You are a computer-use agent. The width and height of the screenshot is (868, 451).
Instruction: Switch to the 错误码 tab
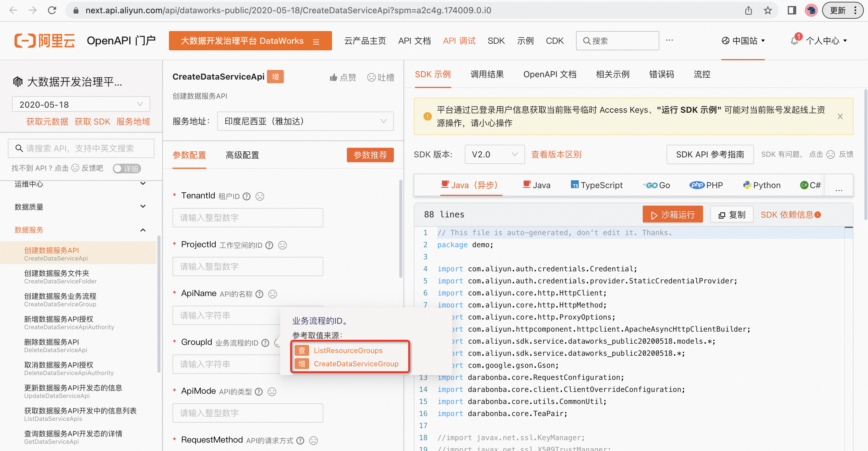pos(661,74)
